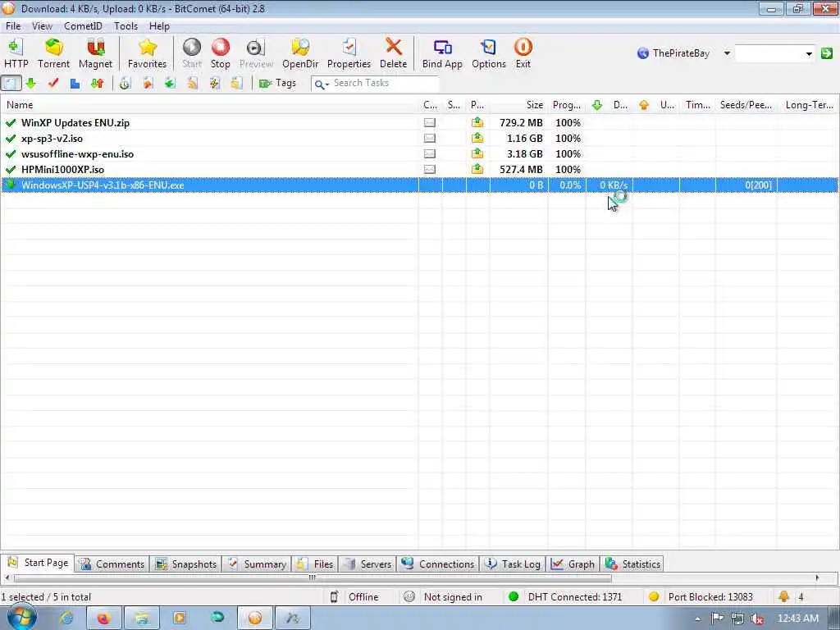Add a Magnet link task
Screen dimensions: 840x630
[x=95, y=53]
